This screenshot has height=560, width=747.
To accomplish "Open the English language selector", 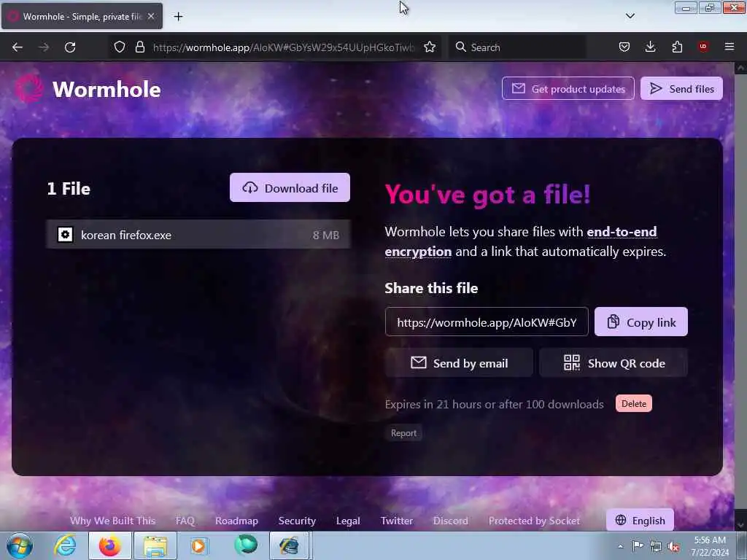I will [x=640, y=520].
